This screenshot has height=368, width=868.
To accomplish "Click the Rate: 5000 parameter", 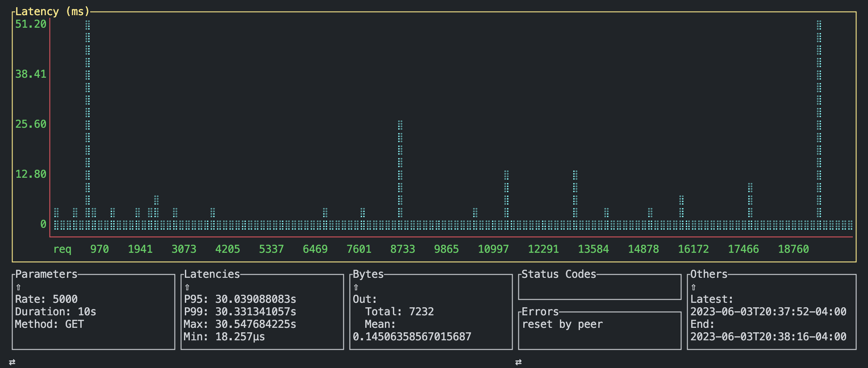I will pyautogui.click(x=46, y=299).
